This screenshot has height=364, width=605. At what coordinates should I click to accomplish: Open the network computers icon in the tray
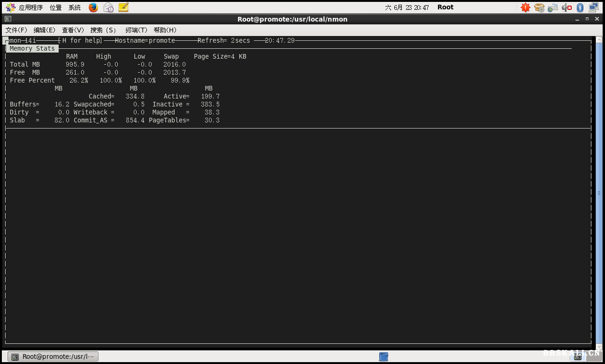pyautogui.click(x=593, y=7)
